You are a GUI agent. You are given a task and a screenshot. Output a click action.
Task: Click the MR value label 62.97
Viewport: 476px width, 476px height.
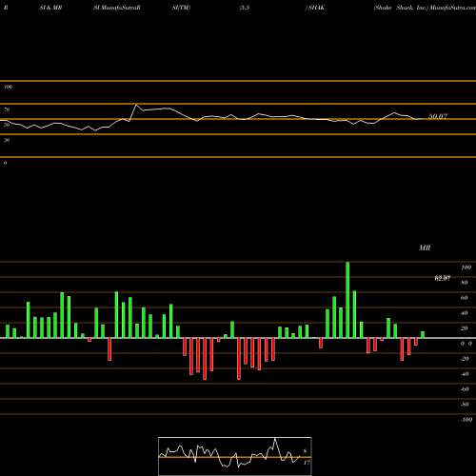pyautogui.click(x=443, y=278)
